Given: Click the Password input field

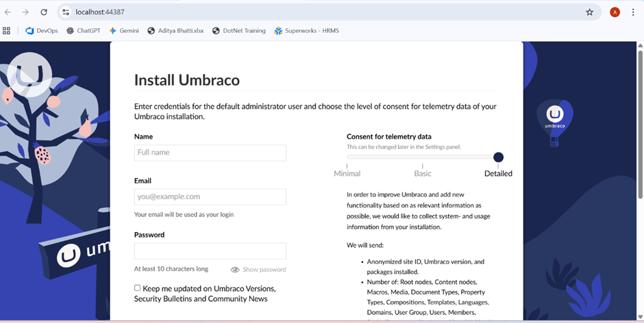Looking at the screenshot, I should [210, 250].
